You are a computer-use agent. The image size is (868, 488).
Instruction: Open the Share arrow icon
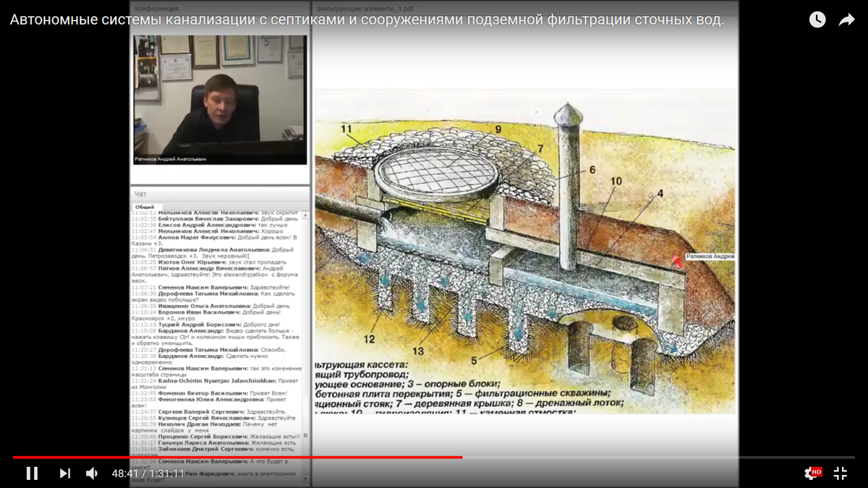tap(847, 20)
